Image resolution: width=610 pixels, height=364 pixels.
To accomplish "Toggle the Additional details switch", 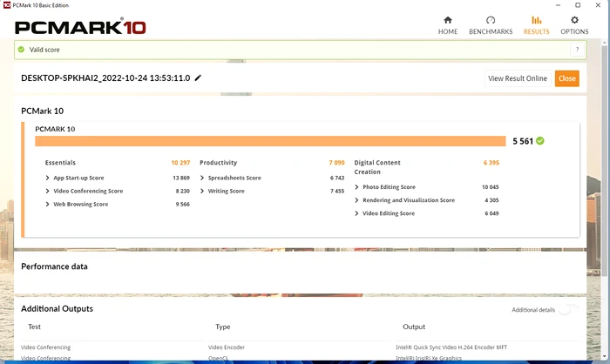I will (x=569, y=309).
